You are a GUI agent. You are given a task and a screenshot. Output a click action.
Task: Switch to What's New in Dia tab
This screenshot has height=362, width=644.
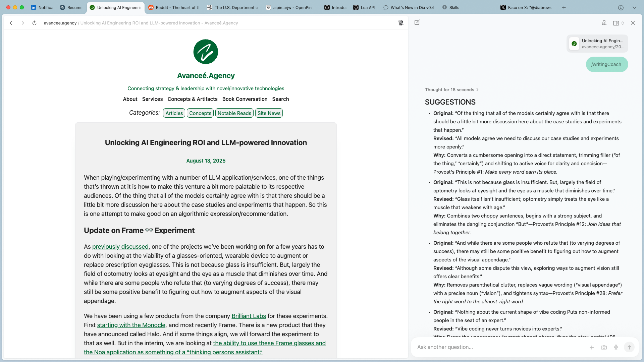click(409, 7)
